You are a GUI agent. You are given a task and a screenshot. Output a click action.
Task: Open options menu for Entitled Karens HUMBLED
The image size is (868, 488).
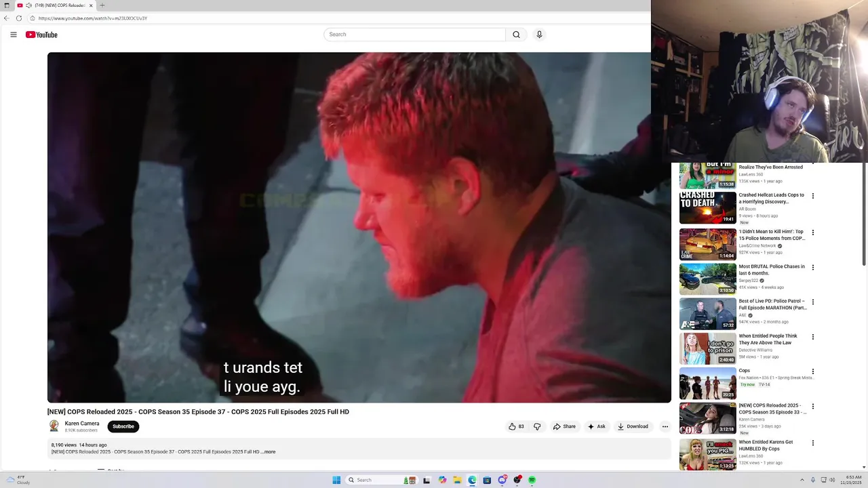(x=813, y=443)
